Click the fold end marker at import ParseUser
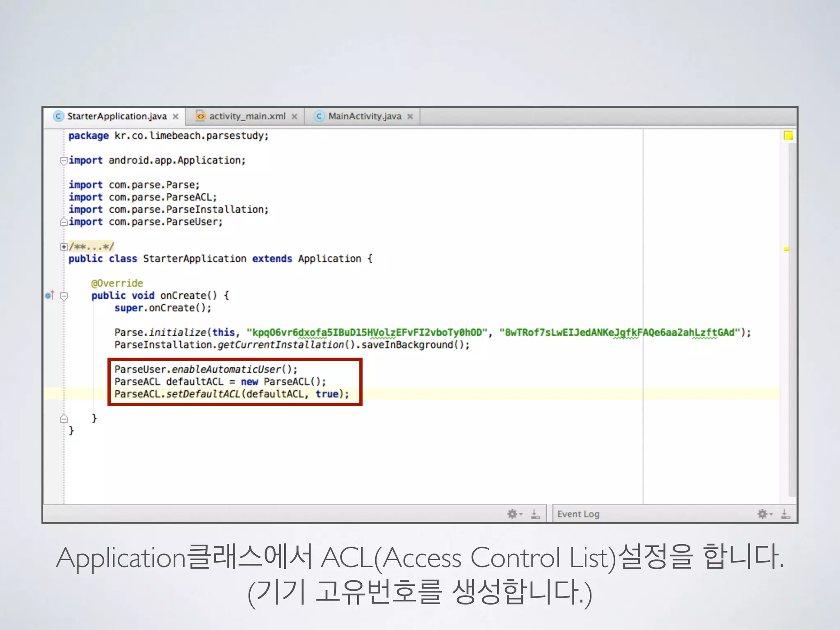840x630 pixels. click(64, 222)
